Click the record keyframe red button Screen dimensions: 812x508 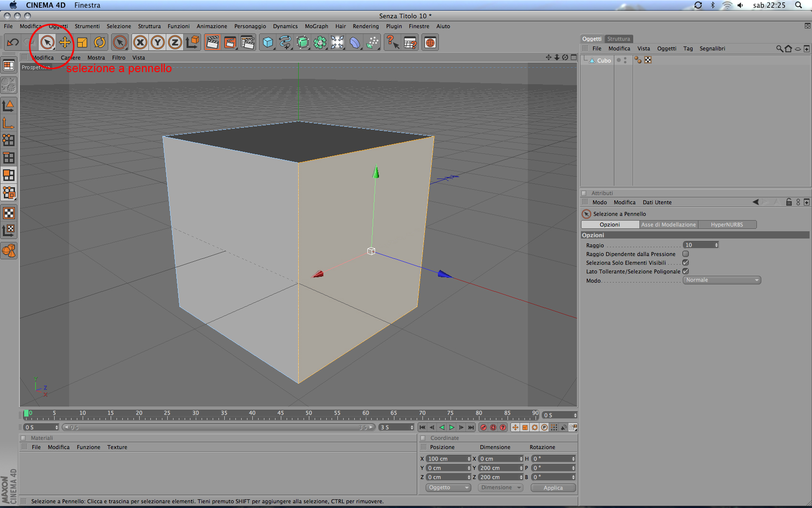click(x=483, y=427)
